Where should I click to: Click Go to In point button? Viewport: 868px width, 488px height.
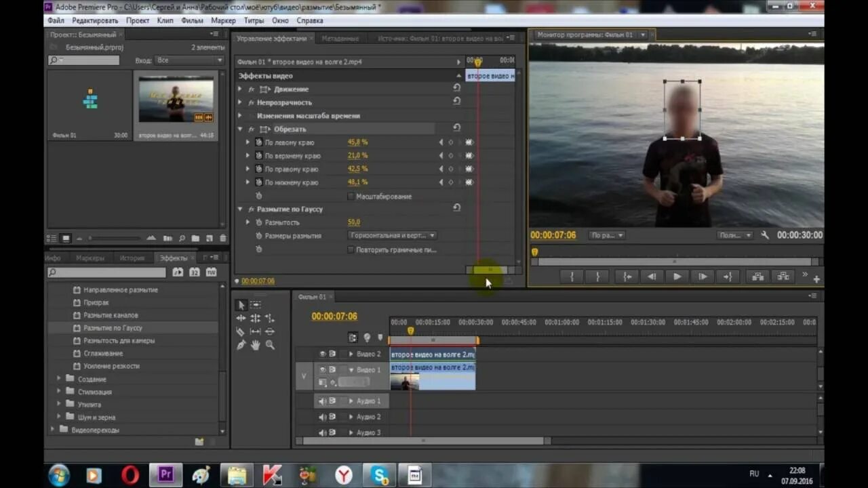pos(627,277)
